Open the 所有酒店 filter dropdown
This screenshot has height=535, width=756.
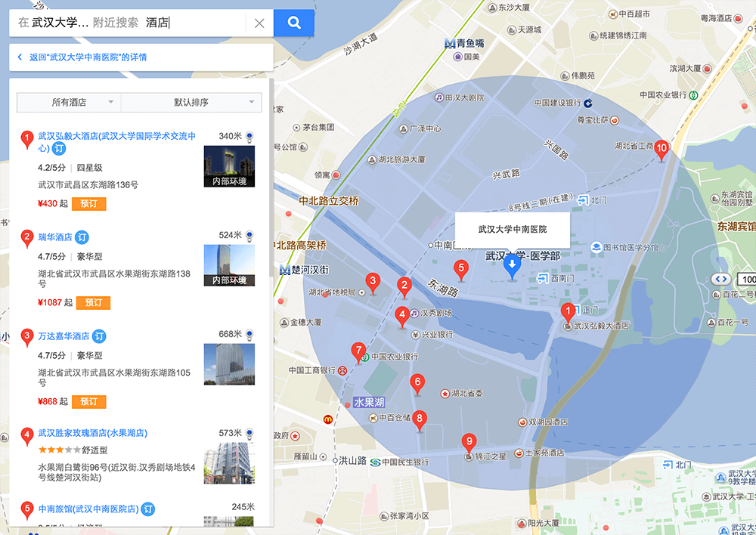pyautogui.click(x=69, y=102)
